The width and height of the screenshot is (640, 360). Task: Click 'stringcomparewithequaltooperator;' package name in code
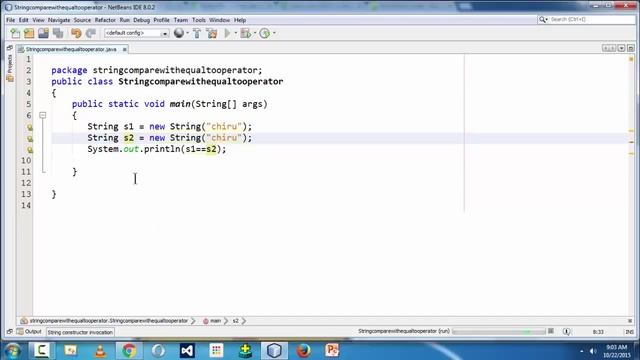tap(178, 70)
